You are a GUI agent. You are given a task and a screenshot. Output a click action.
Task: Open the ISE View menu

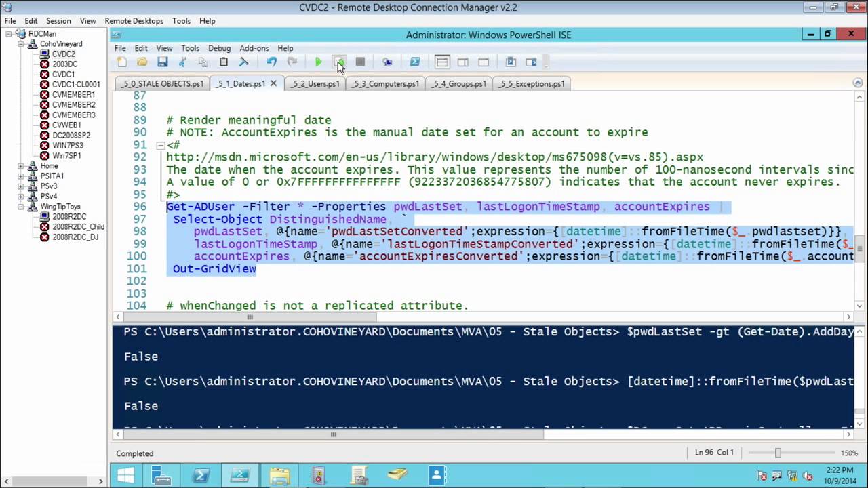pos(164,48)
